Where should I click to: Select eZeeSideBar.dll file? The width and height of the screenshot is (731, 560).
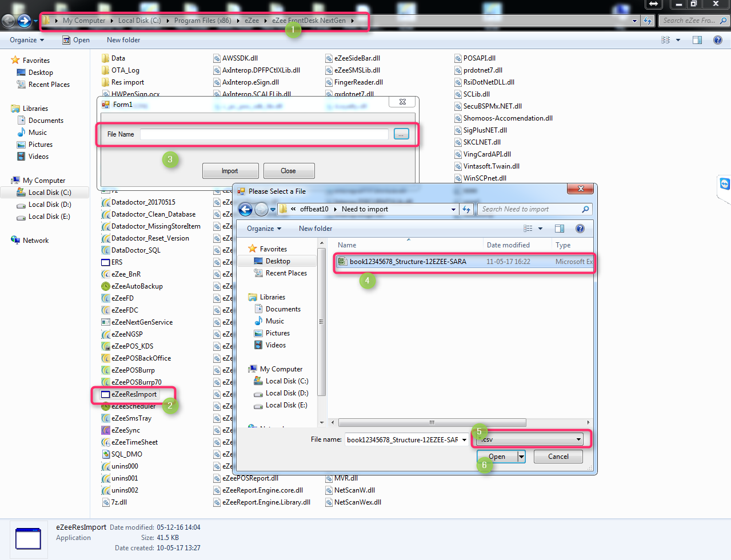(353, 58)
